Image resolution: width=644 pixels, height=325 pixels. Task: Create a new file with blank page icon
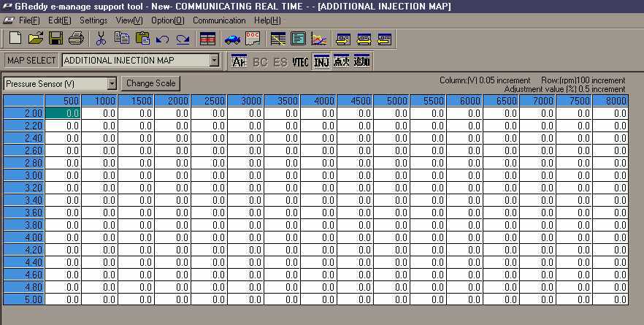(15, 39)
